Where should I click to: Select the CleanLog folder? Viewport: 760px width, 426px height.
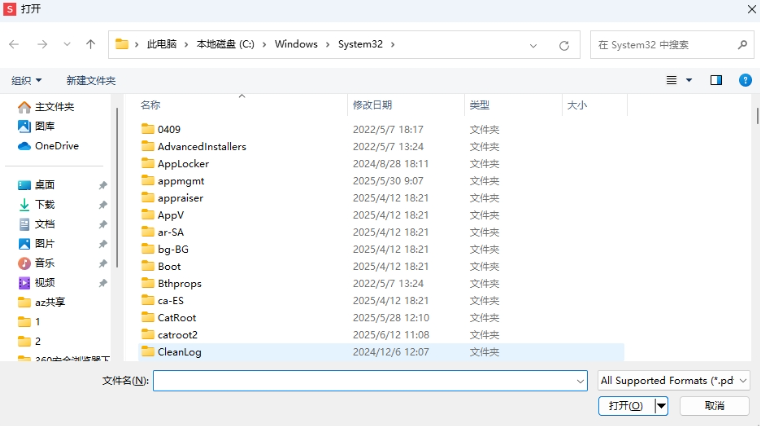pos(381,352)
